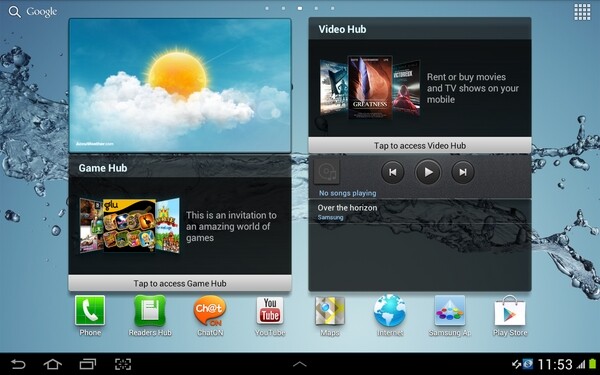The height and width of the screenshot is (375, 600).
Task: Switch to the fourth home page dot
Action: pyautogui.click(x=316, y=8)
